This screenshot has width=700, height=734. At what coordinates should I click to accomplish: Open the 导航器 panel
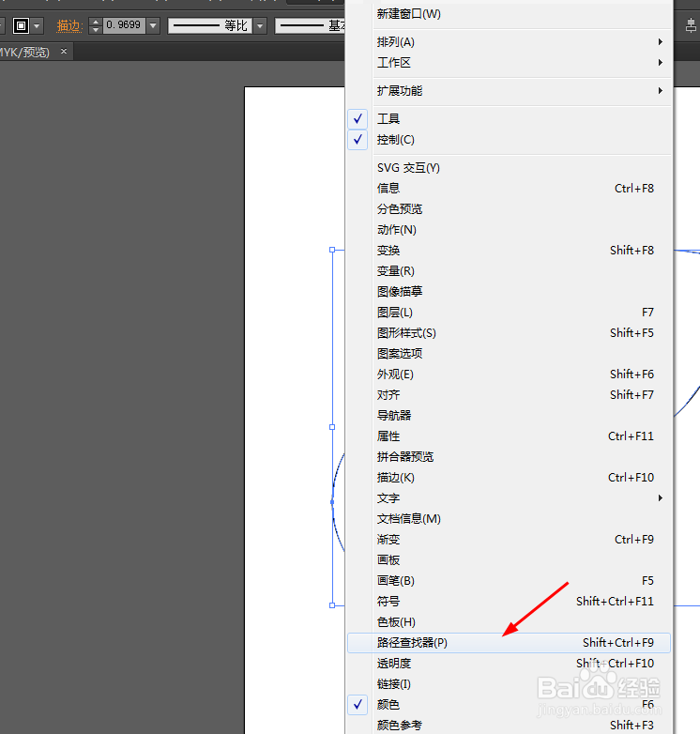(x=510, y=415)
